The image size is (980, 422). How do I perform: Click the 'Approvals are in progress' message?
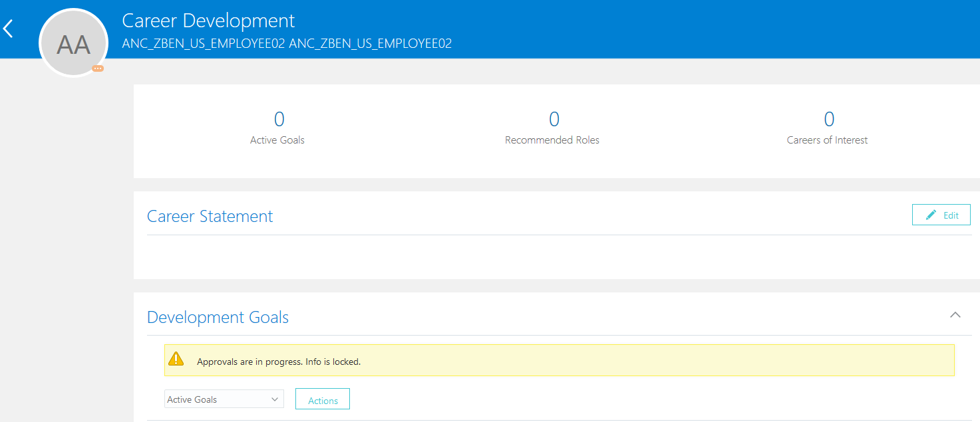click(279, 362)
